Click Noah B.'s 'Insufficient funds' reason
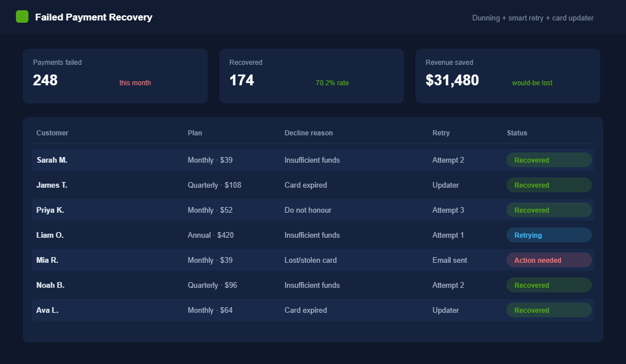Image resolution: width=626 pixels, height=364 pixels. point(312,286)
